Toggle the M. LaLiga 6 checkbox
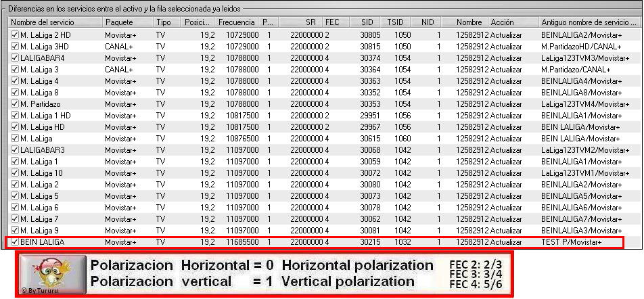The image size is (644, 299). click(x=15, y=208)
